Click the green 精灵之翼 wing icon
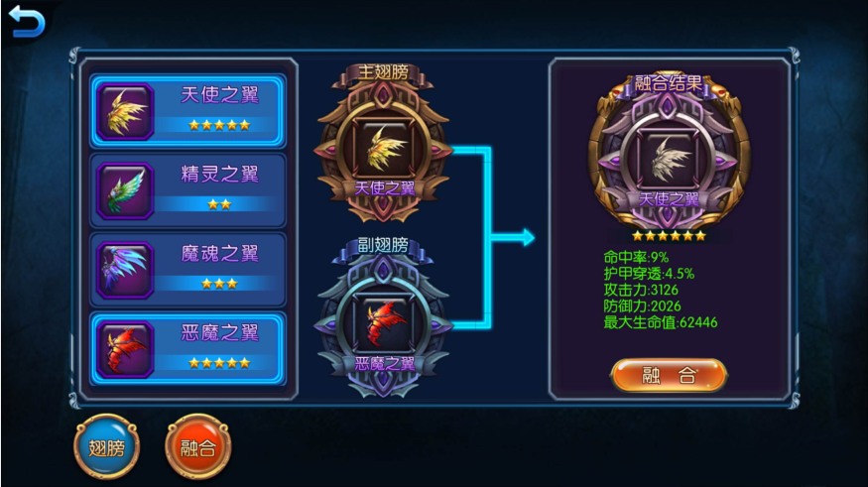Viewport: 868px width, 487px height. tap(125, 190)
